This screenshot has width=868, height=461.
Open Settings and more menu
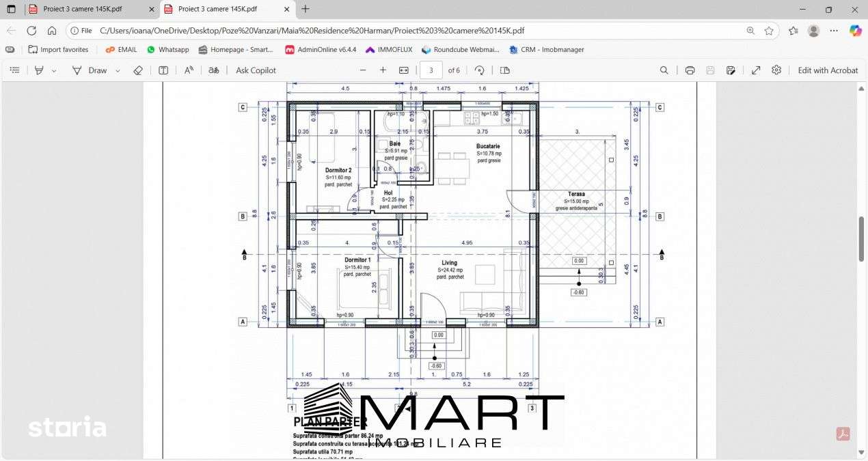coord(834,31)
